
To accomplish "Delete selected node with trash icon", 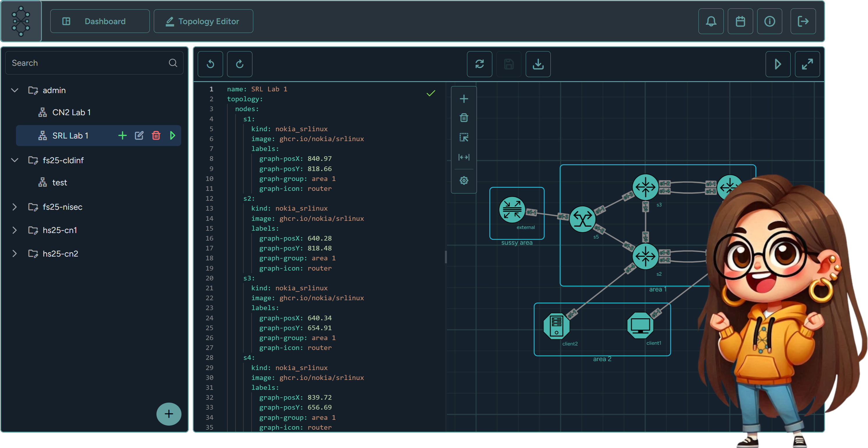I will tap(464, 117).
